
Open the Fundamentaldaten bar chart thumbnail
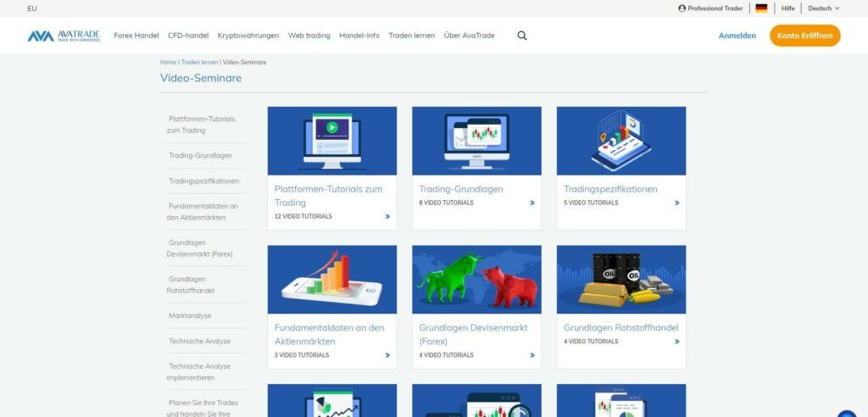pyautogui.click(x=332, y=280)
